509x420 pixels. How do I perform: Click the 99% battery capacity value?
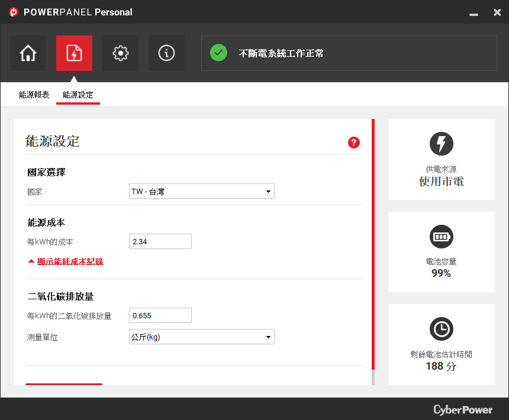click(x=441, y=273)
